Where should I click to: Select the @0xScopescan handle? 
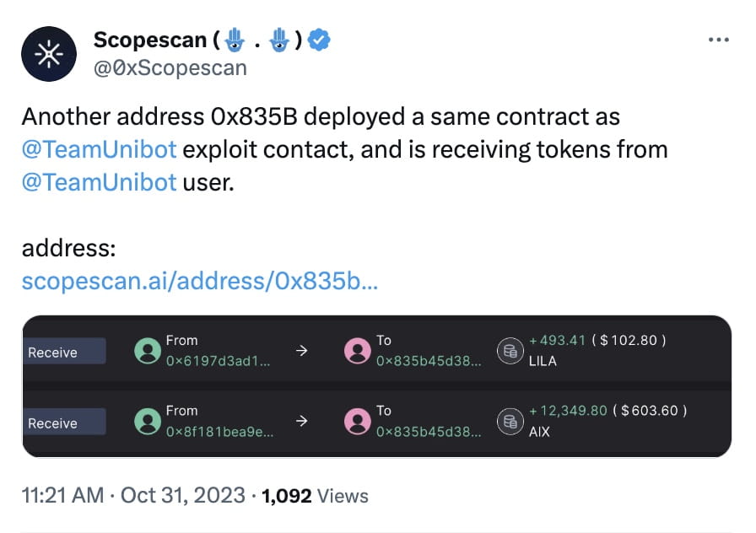tap(171, 68)
